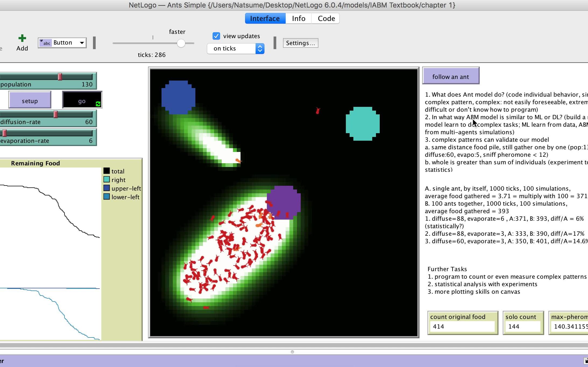588x367 pixels.
Task: Select the Info tab
Action: (299, 18)
